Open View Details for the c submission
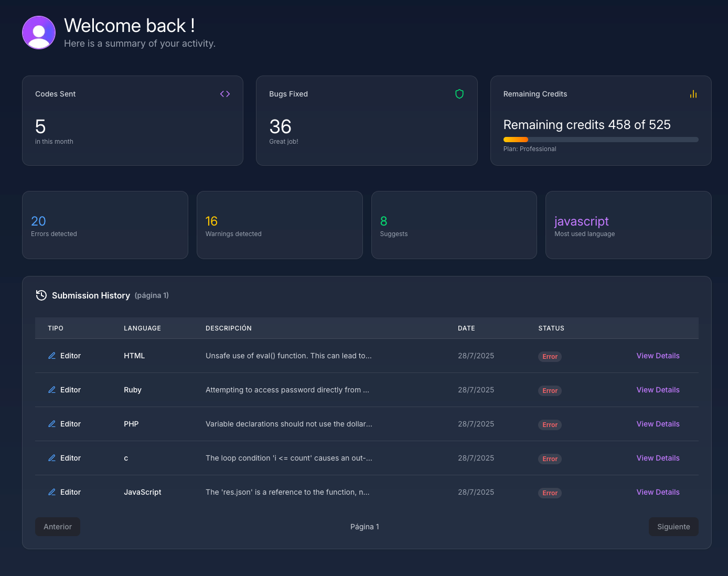Image resolution: width=728 pixels, height=576 pixels. point(658,458)
